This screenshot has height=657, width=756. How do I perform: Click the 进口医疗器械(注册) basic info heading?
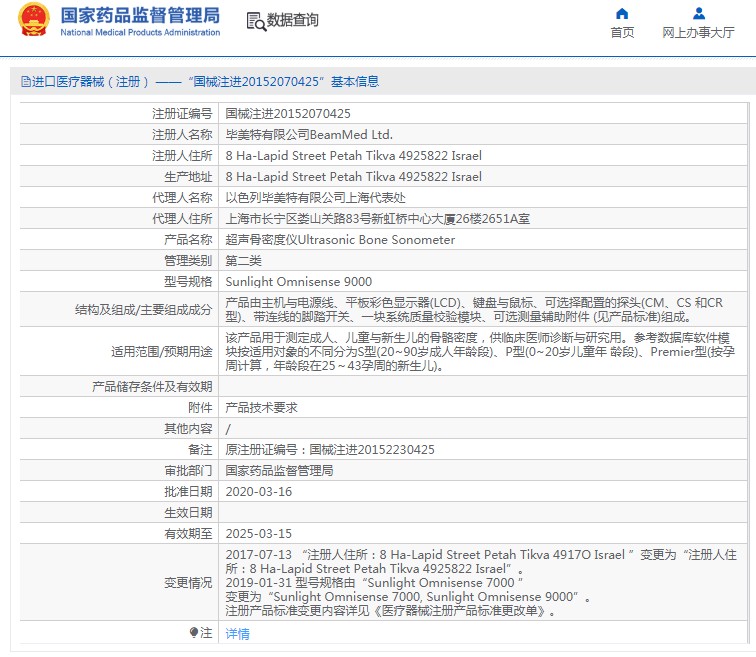click(205, 81)
